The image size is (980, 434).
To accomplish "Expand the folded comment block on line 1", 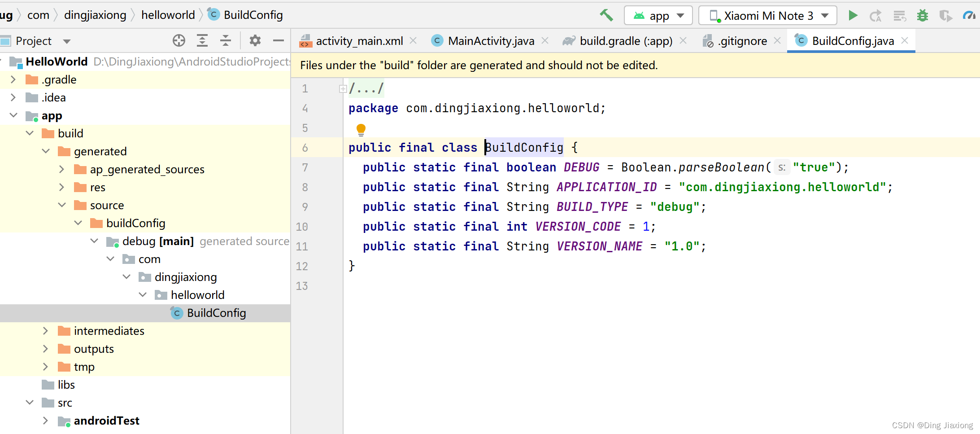I will [343, 89].
